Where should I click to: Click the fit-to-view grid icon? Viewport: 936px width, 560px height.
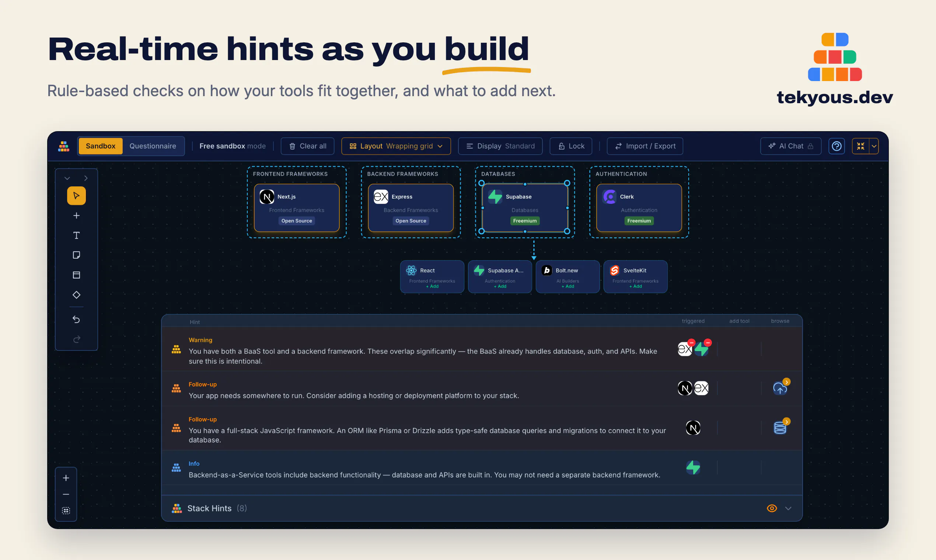pos(66,511)
